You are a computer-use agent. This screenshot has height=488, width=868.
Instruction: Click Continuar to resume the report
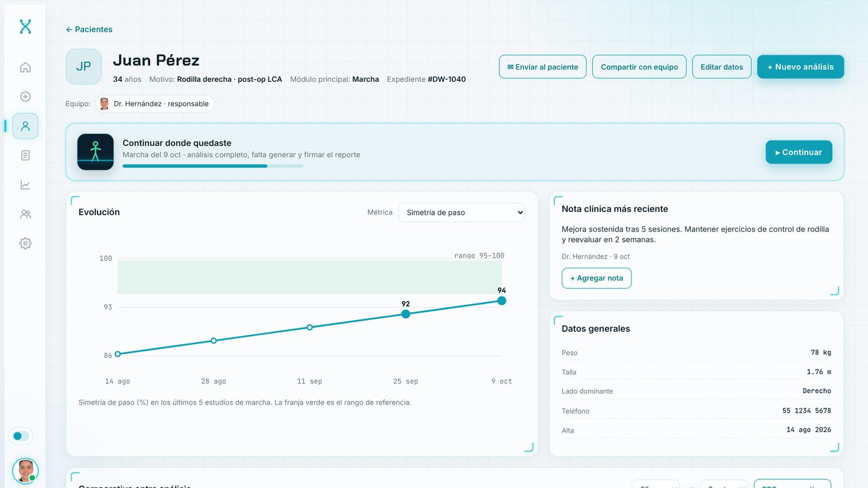[x=799, y=152]
